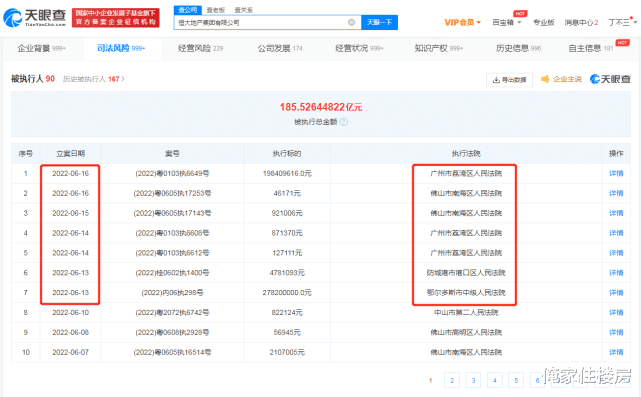
Task: Open 详情 for row 3 case 17143号
Action: (616, 213)
